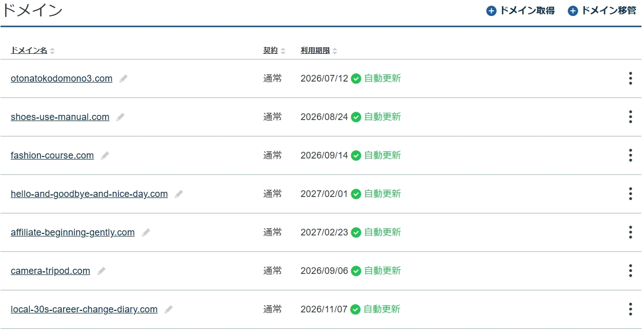Open three-dot menu for camera-tripod.com row
The image size is (644, 336).
pyautogui.click(x=630, y=271)
